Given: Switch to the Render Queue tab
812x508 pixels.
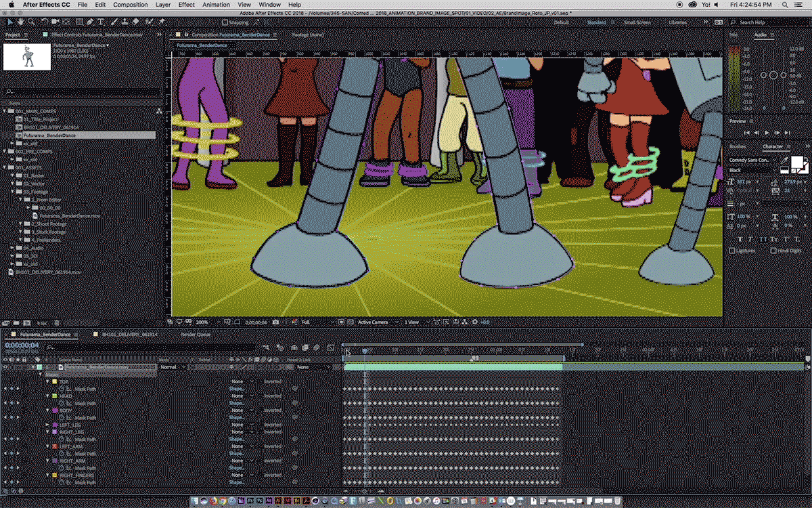Looking at the screenshot, I should pos(196,335).
